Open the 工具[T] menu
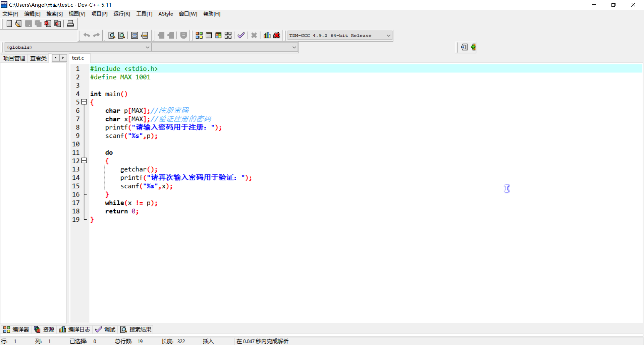 [x=144, y=14]
